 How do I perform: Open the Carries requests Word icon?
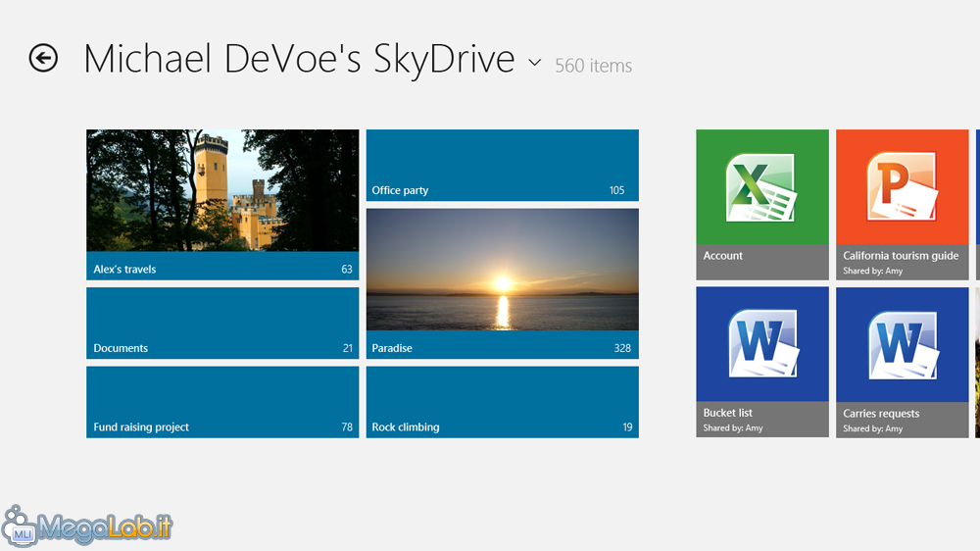click(904, 344)
